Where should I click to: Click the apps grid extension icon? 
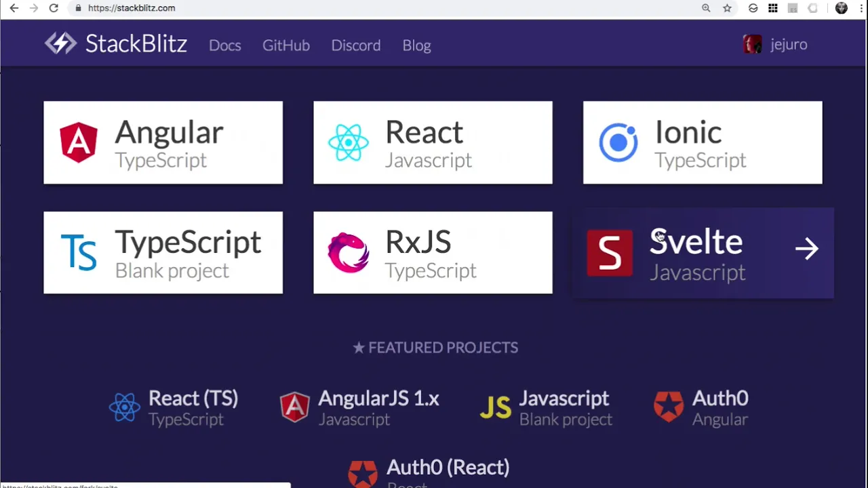click(773, 8)
